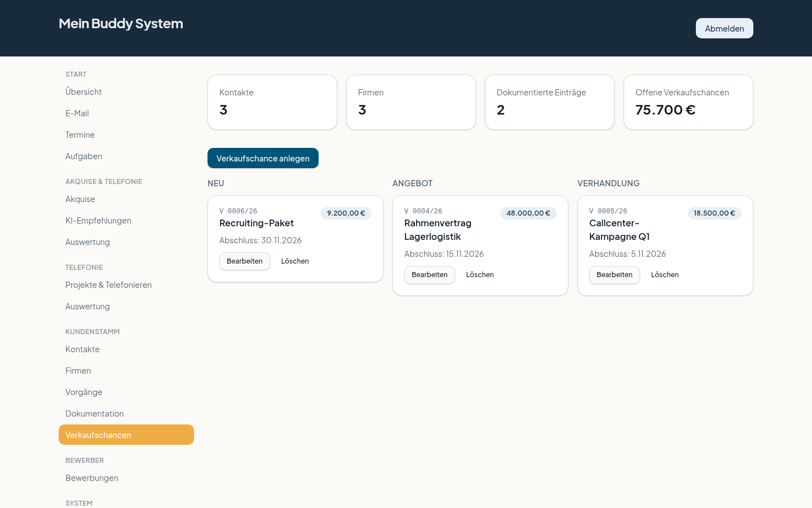Image resolution: width=812 pixels, height=508 pixels.
Task: Click the Rahmenvertrag Lagerlogistik card title
Action: 438,230
